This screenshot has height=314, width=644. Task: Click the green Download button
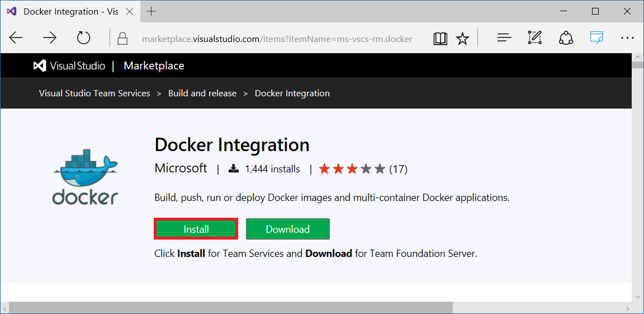tap(287, 229)
